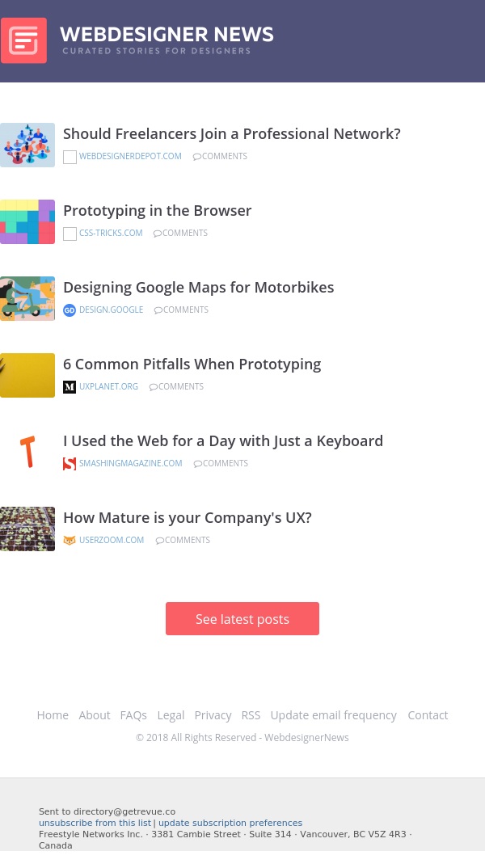Click update subscription preferences link
Image resolution: width=485 pixels, height=868 pixels.
[x=230, y=823]
